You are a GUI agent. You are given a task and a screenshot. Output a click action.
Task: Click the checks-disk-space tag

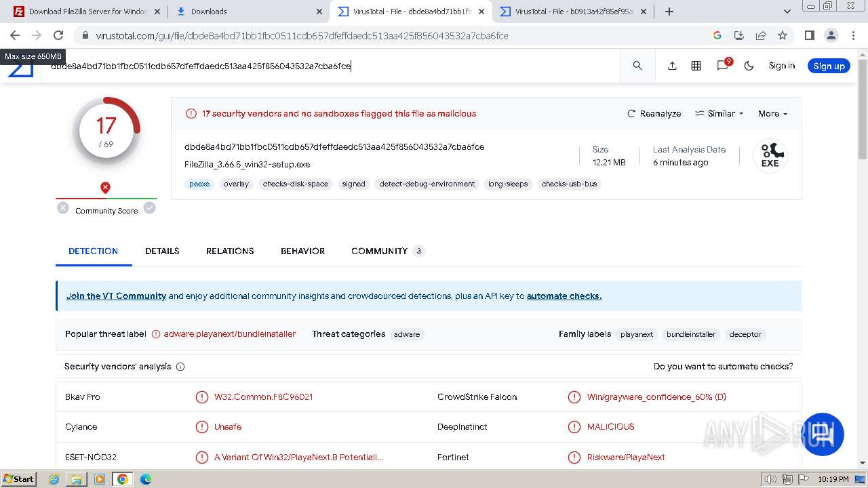coord(296,184)
